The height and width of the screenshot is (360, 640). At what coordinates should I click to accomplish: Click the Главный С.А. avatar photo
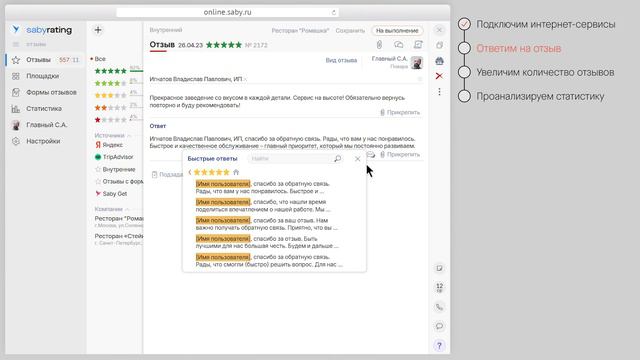pos(417,62)
